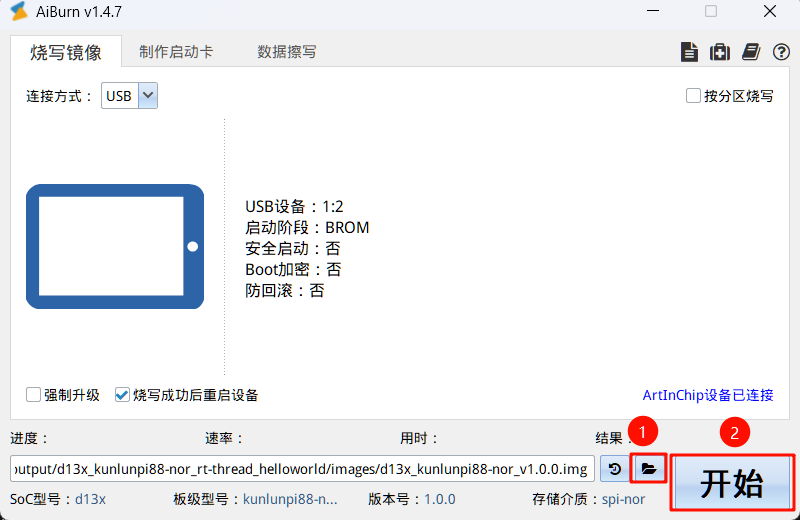Enable the 按分区烧写 checkbox
Image resolution: width=800 pixels, height=520 pixels.
(x=693, y=96)
